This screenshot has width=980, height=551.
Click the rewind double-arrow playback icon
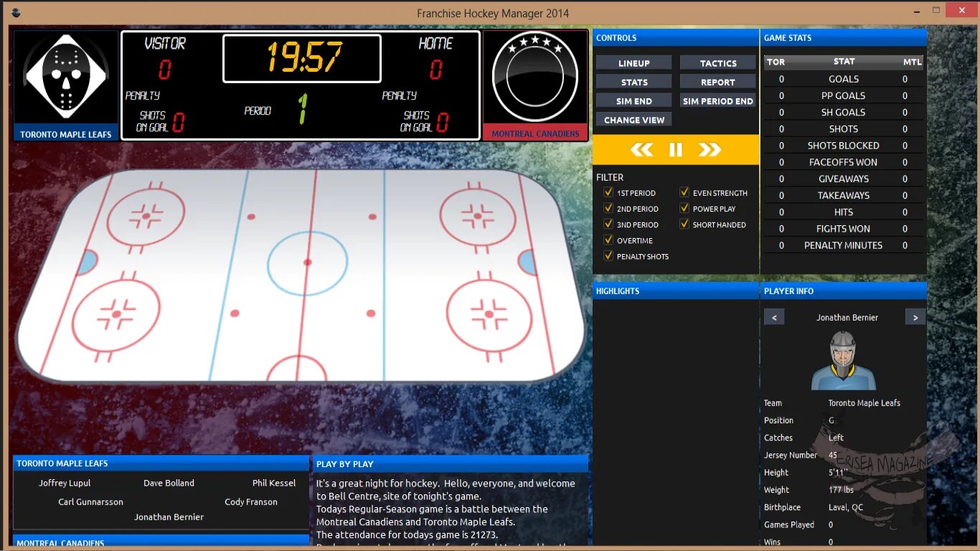(x=641, y=149)
